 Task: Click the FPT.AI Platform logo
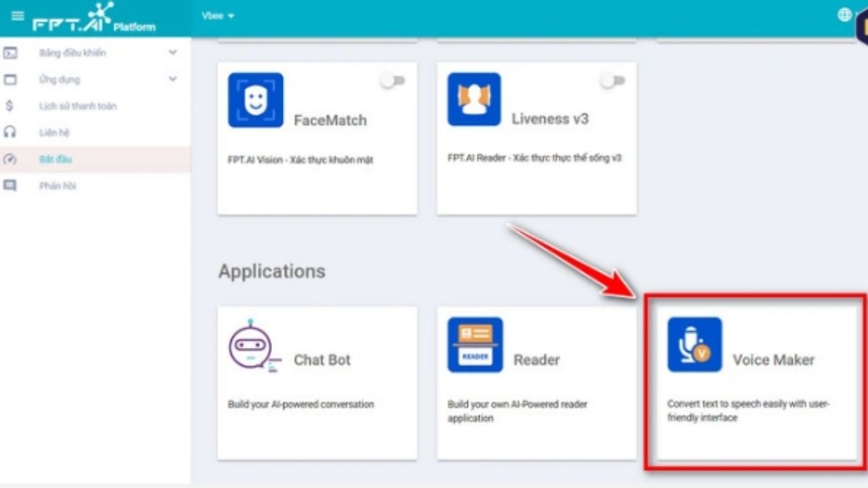[94, 17]
